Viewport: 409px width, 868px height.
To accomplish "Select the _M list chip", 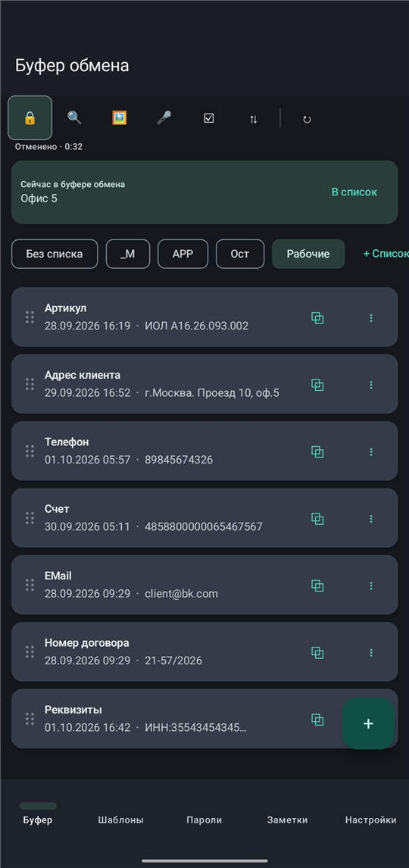I will pyautogui.click(x=127, y=254).
